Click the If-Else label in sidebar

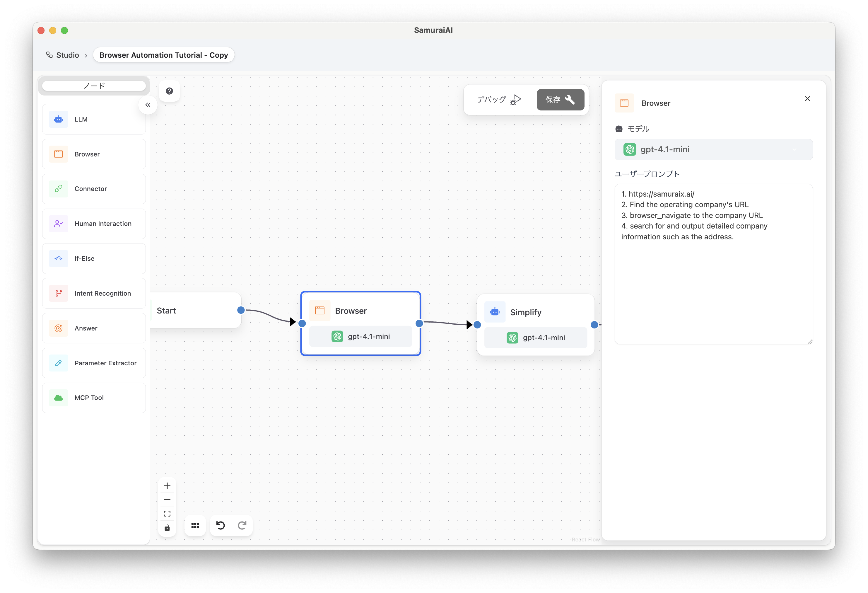84,258
